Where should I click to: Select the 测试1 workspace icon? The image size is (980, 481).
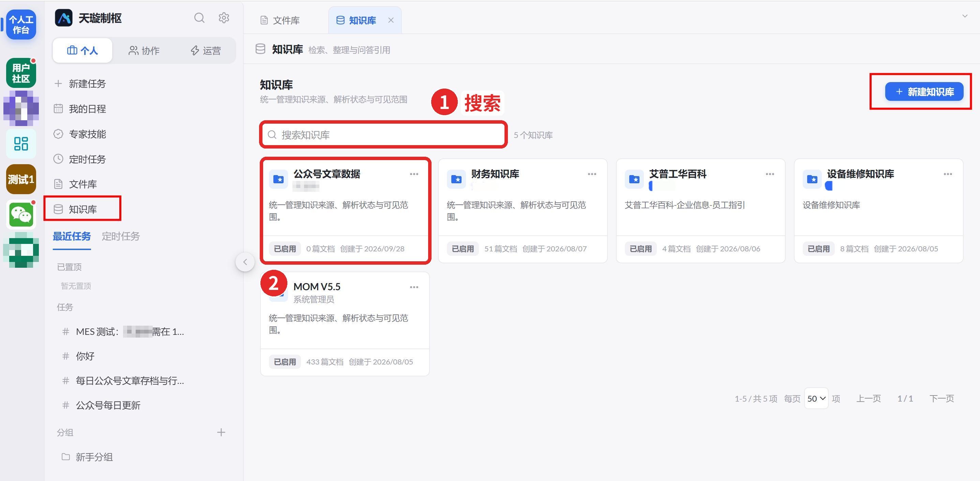point(21,180)
